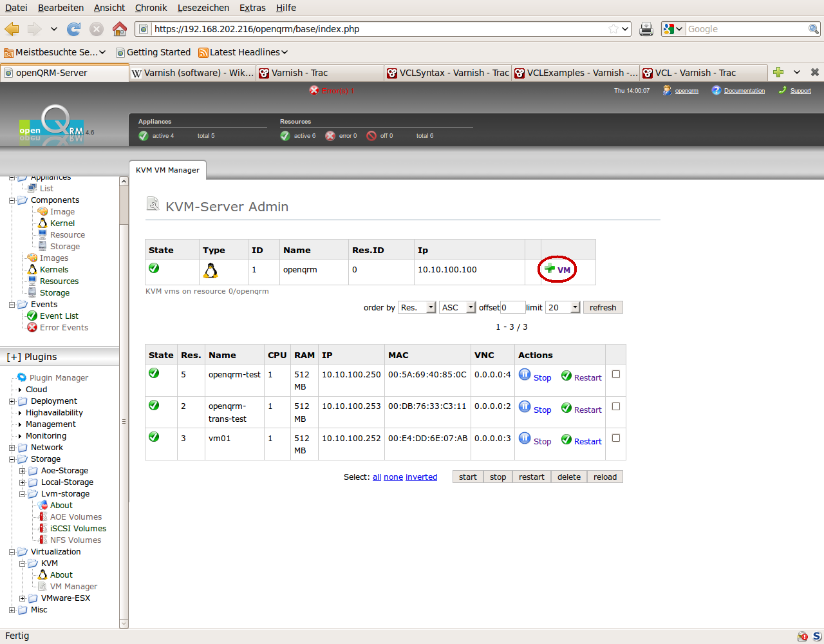824x644 pixels.
Task: Switch to the VCLSyntax - Varnish tab
Action: tap(448, 73)
